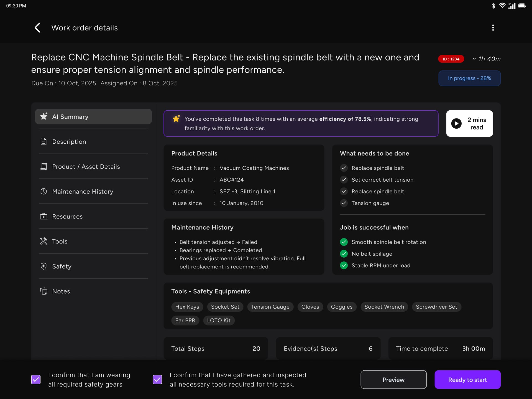Uncheck the wearing safety gears confirmation
Viewport: 532px width, 399px height.
pos(36,379)
